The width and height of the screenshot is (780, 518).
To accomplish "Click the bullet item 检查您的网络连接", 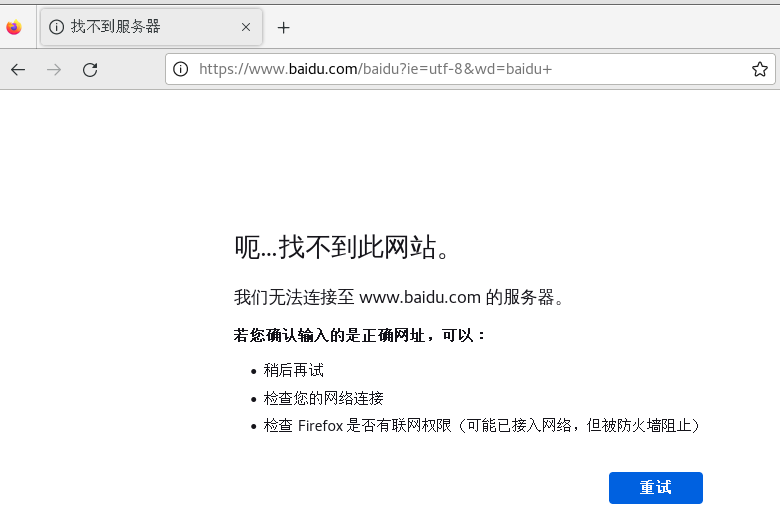I will 323,398.
